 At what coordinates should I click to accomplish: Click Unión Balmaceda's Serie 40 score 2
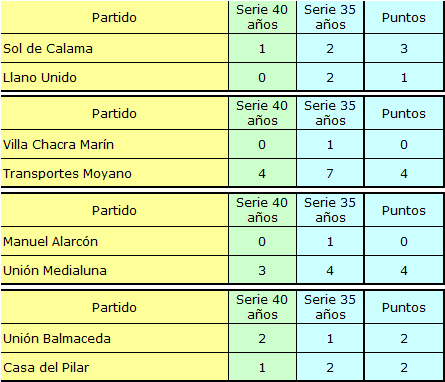[262, 339]
